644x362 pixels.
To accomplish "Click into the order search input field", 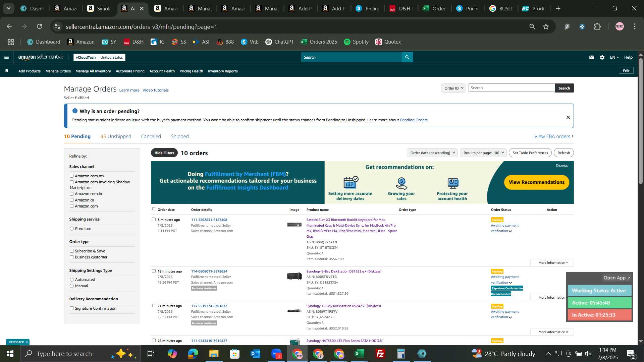I will [512, 88].
